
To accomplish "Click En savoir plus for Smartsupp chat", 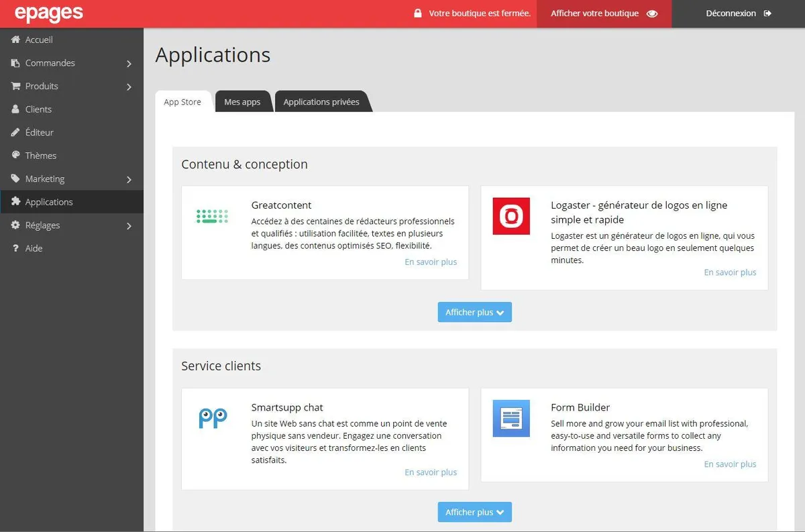I will pos(431,472).
